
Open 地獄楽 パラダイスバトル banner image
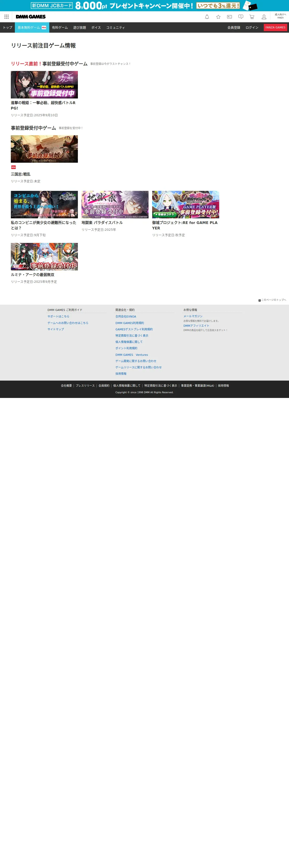(115, 205)
